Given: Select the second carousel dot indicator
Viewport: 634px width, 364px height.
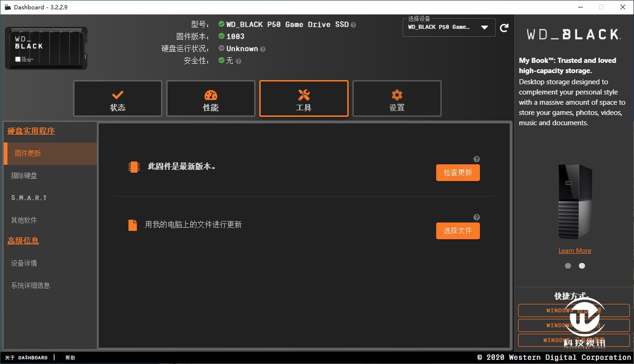Looking at the screenshot, I should point(581,265).
